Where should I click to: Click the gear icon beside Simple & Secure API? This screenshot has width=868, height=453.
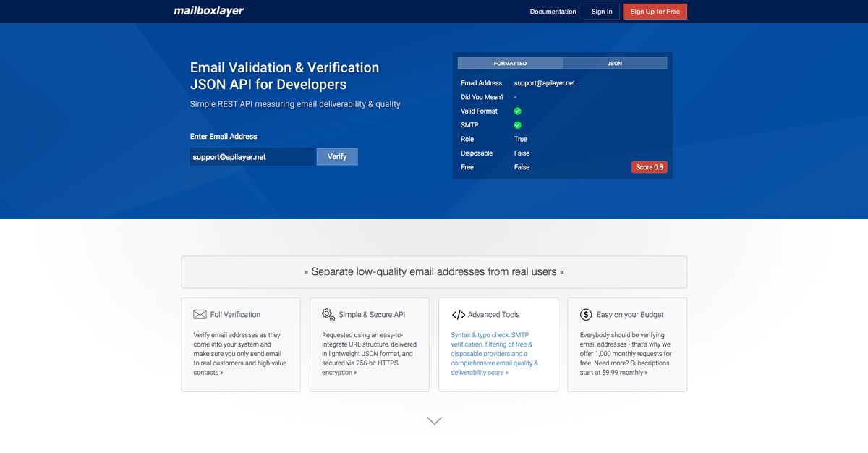pyautogui.click(x=328, y=314)
